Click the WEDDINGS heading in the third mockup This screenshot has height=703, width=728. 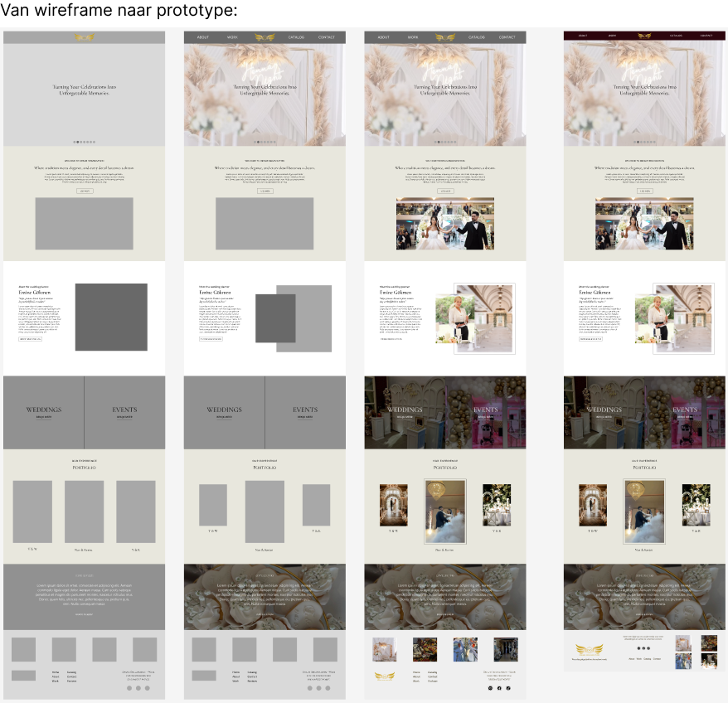[x=405, y=410]
